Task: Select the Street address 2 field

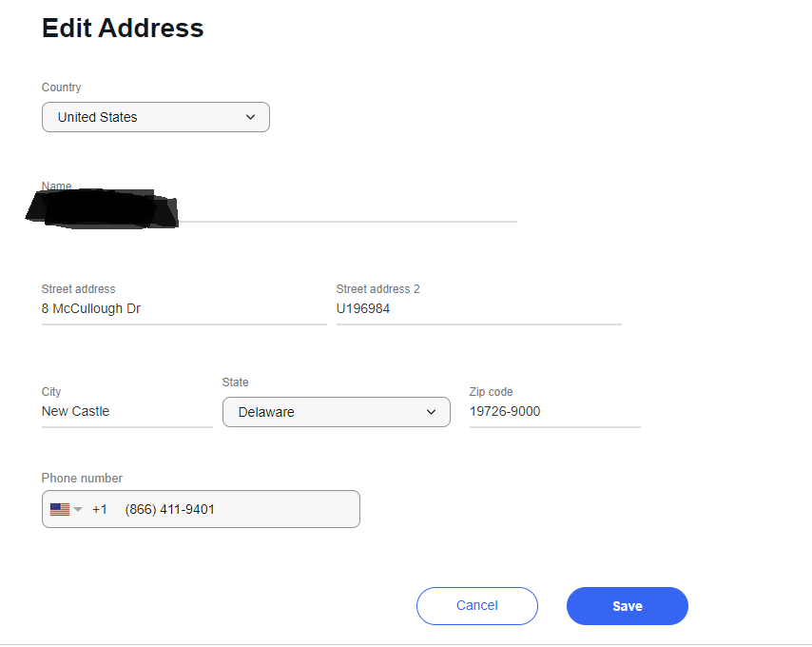Action: tap(478, 309)
